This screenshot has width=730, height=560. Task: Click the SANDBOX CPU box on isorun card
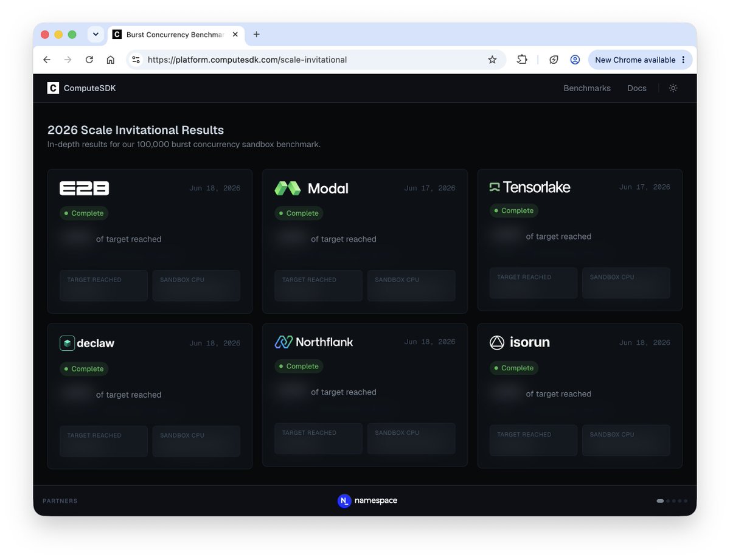(x=626, y=440)
